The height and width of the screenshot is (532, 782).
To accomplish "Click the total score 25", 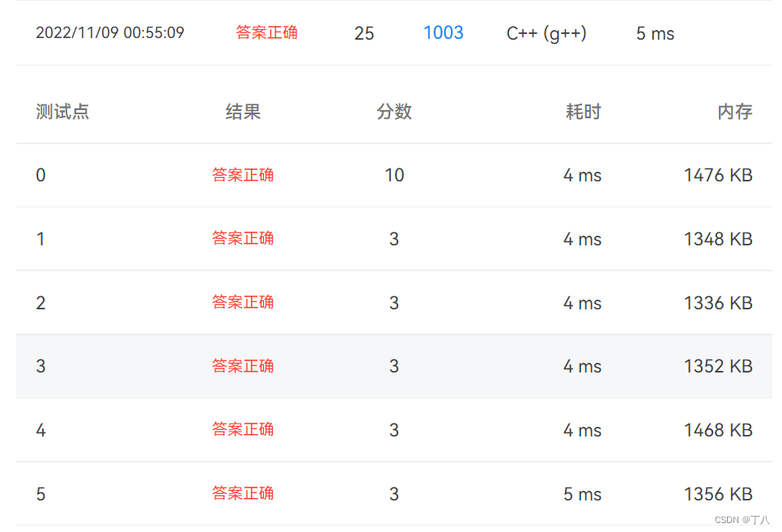I will click(364, 33).
